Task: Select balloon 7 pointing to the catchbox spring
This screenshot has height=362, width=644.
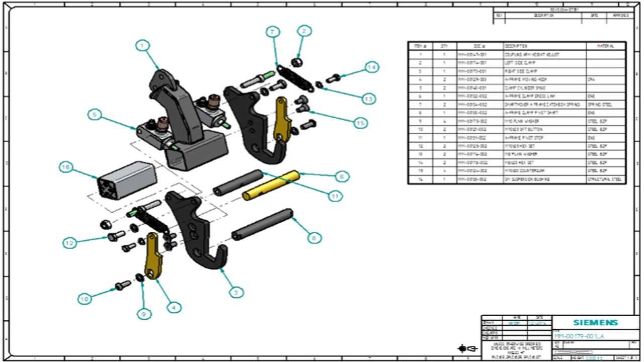Action: [x=272, y=32]
